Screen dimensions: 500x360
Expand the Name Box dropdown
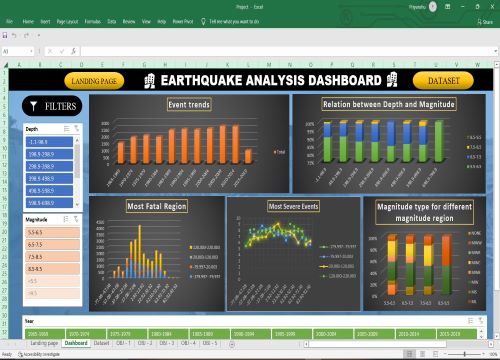click(x=31, y=51)
